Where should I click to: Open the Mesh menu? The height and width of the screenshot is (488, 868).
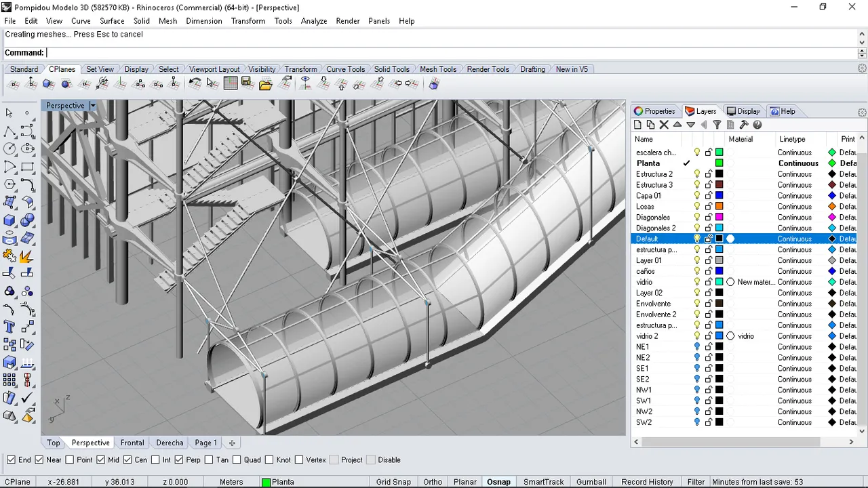[x=167, y=21]
